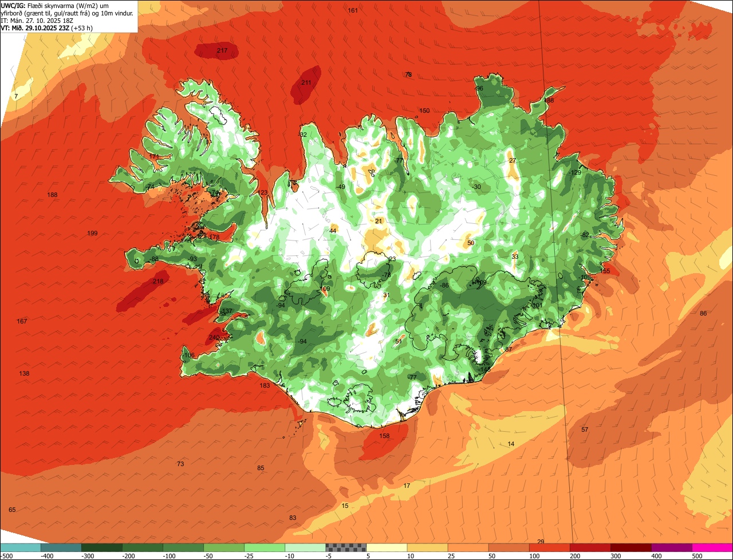Click the value 123 on the northwest coast

[262, 192]
